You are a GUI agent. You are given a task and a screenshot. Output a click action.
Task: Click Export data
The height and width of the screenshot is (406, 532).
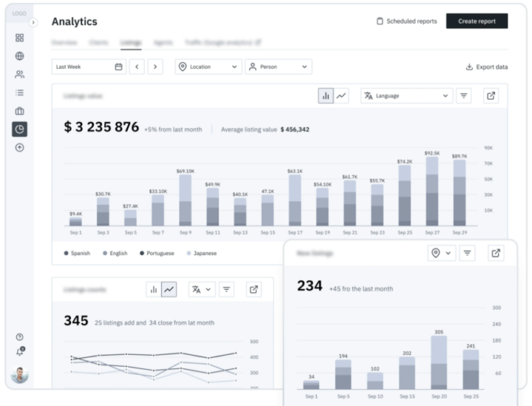(x=486, y=67)
